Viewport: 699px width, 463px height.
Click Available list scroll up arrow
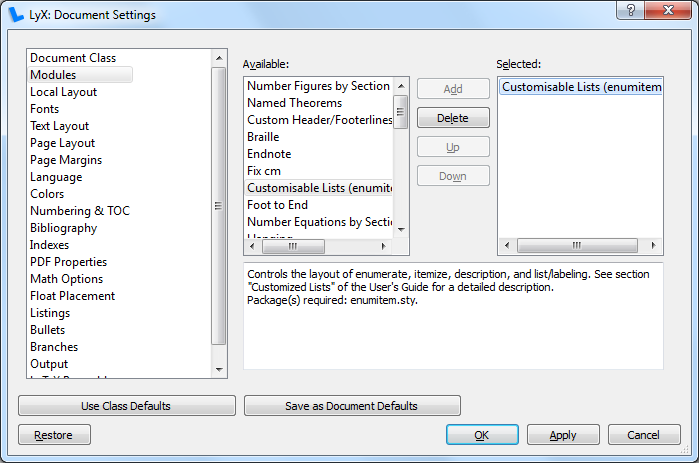click(401, 86)
